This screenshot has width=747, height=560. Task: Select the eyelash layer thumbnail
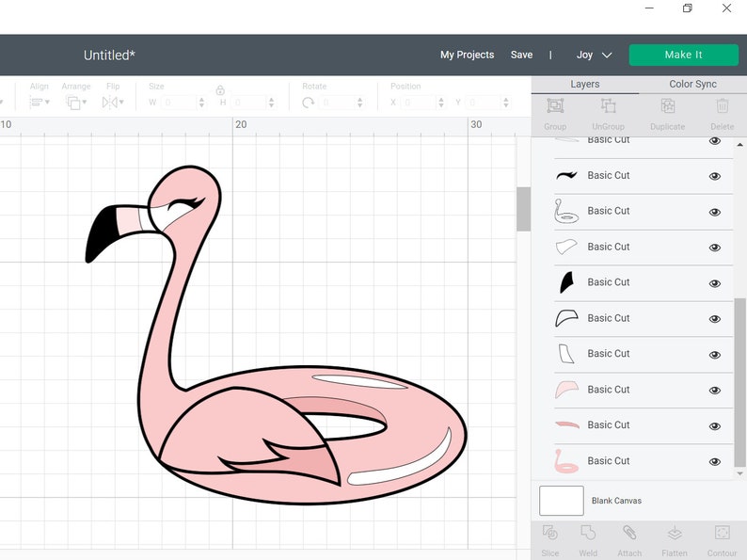coord(566,175)
